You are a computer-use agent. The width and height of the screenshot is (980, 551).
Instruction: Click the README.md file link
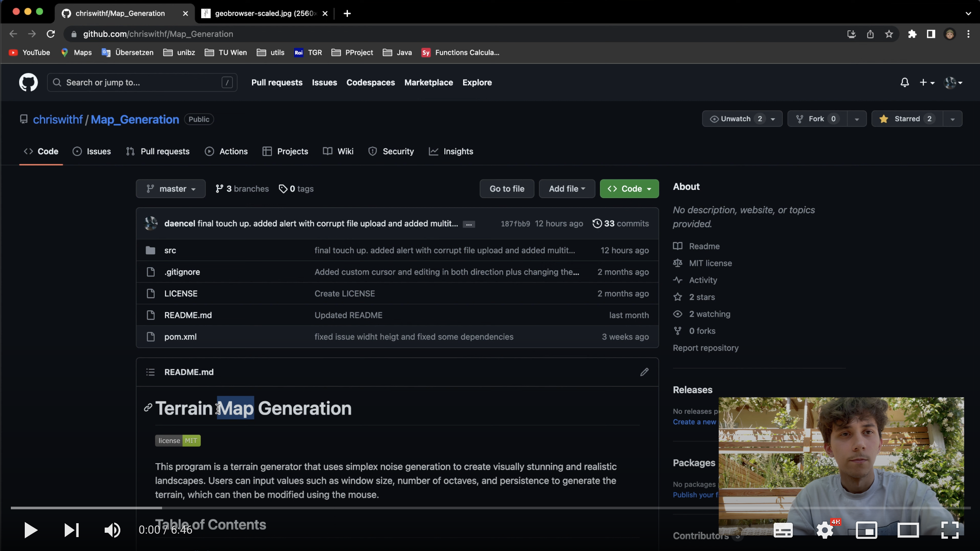188,315
